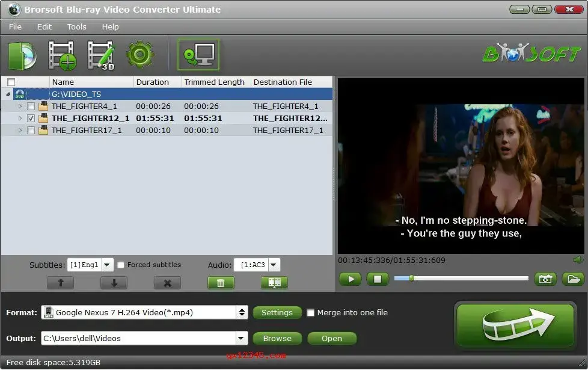
Task: Move item down with the down arrow button
Action: pyautogui.click(x=114, y=283)
